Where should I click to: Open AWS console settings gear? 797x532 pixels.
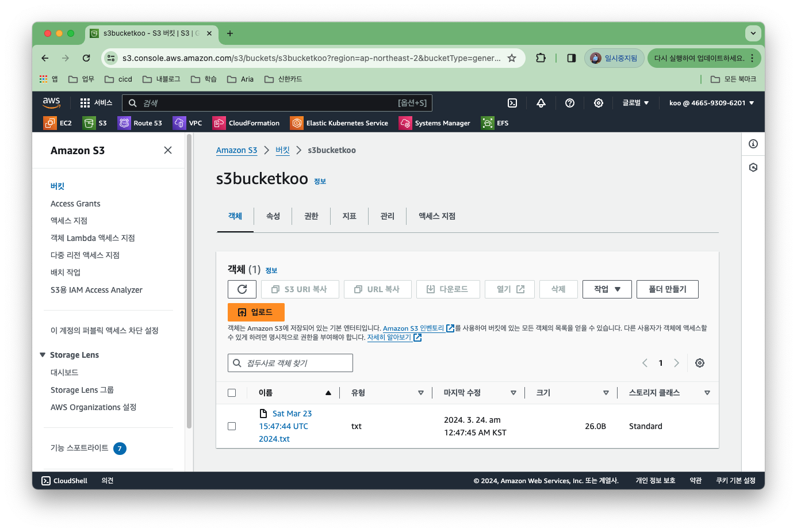click(599, 103)
